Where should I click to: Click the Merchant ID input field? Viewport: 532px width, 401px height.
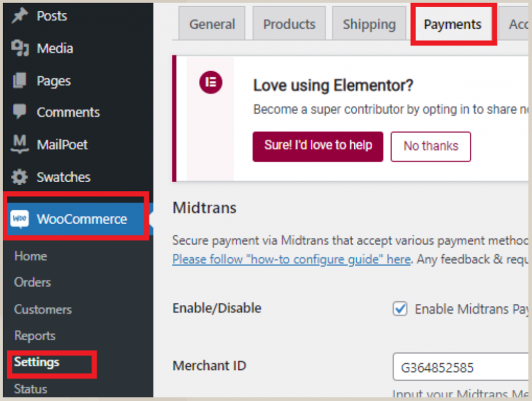pyautogui.click(x=460, y=368)
